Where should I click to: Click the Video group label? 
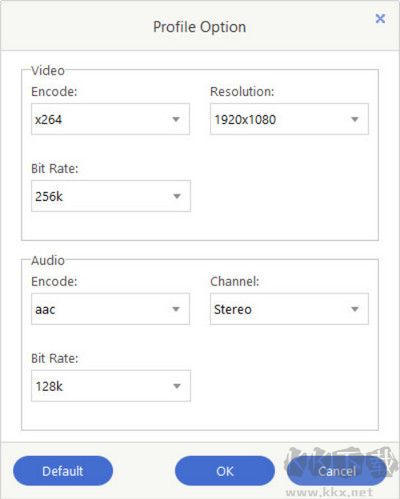[48, 71]
